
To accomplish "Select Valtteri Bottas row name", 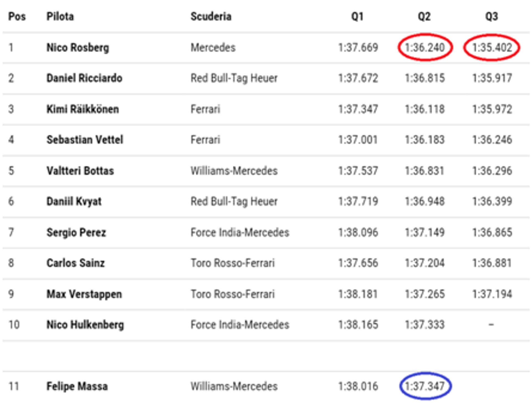I will 80,171.
